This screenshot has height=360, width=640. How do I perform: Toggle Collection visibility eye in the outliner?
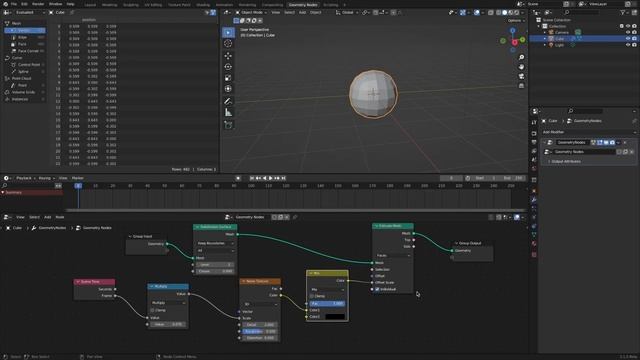[x=628, y=26]
